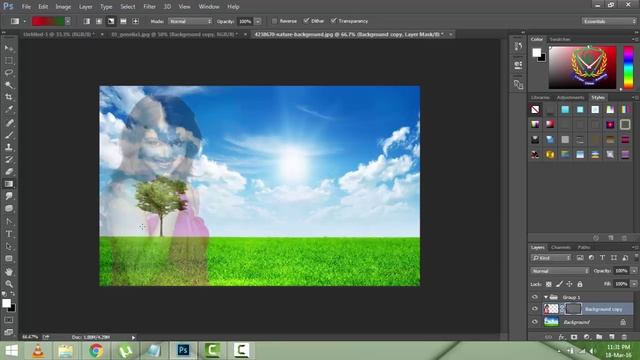Viewport: 640px width, 360px height.
Task: Select the History Brush tool
Action: [9, 159]
